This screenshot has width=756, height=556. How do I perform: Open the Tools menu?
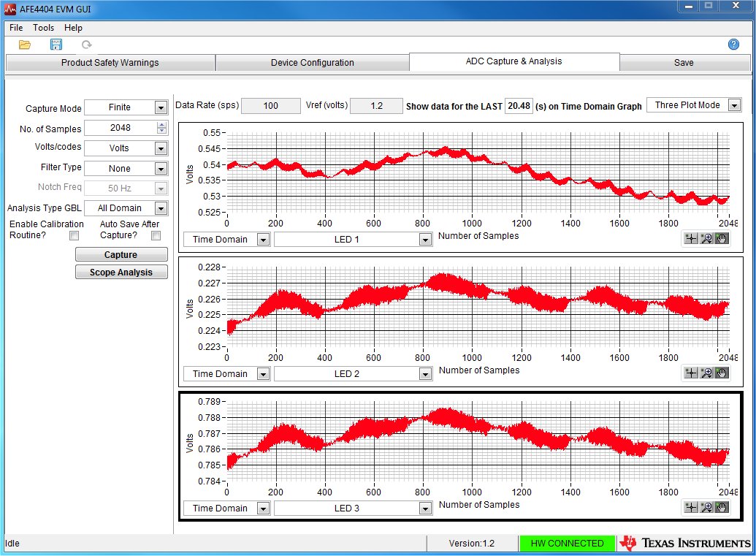point(43,28)
